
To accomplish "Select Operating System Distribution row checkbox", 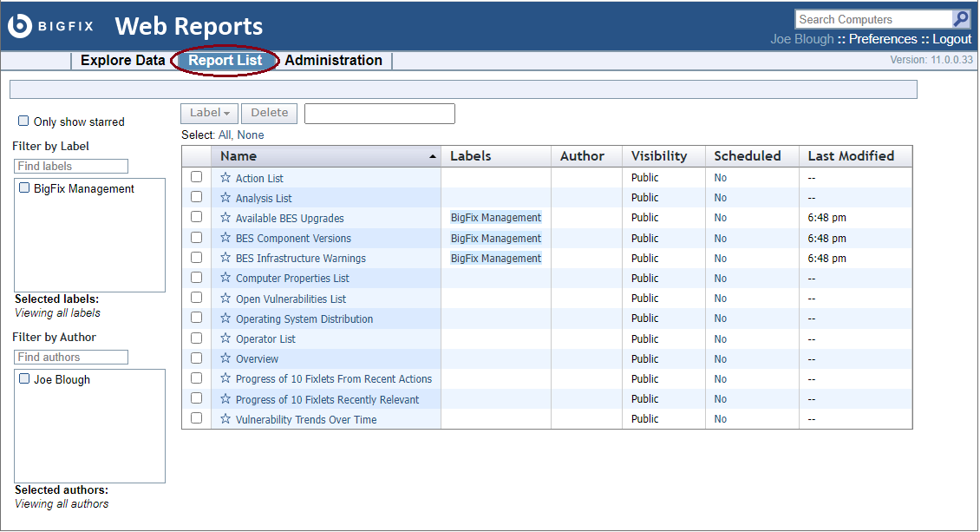I will coord(196,318).
